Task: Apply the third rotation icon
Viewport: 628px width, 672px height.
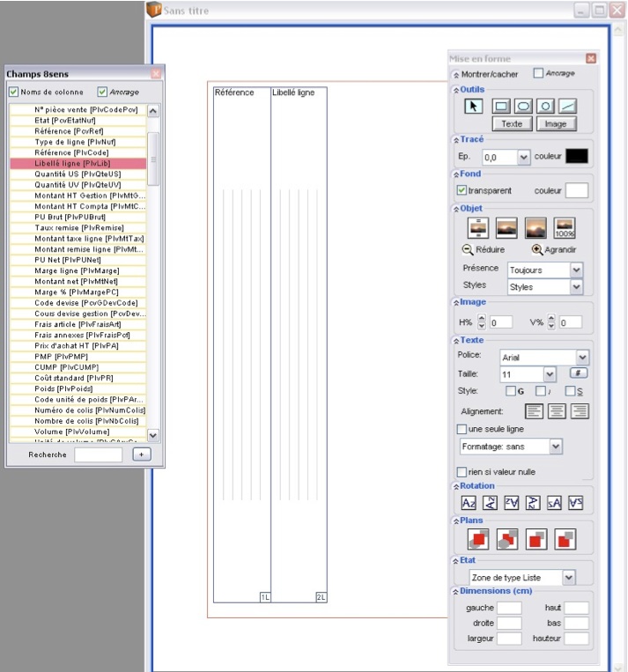Action: [x=512, y=503]
